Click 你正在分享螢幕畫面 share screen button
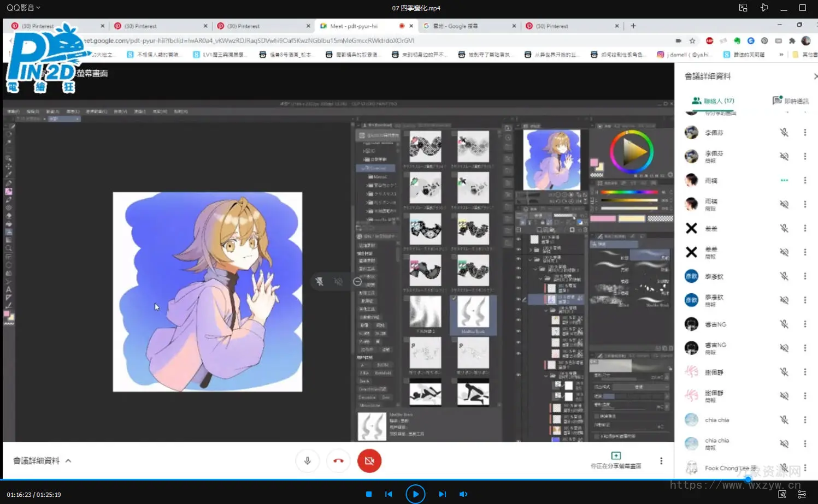The width and height of the screenshot is (818, 504). [x=616, y=460]
